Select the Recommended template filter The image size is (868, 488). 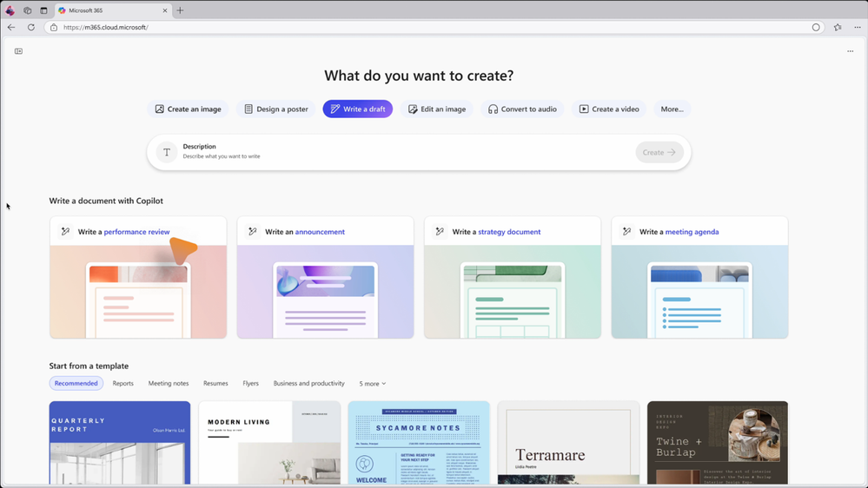[76, 383]
